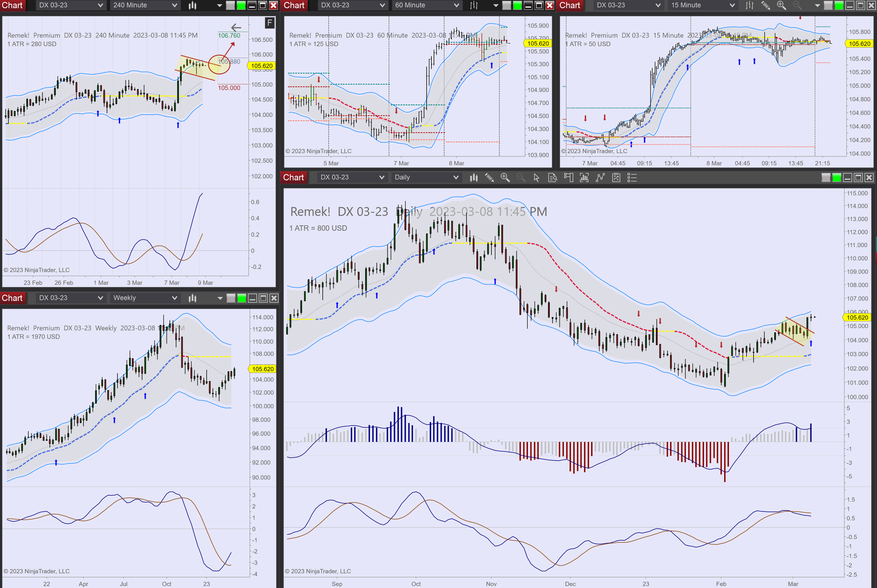
Task: Open Data Box icon in Daily chart toolbar
Action: pos(552,178)
